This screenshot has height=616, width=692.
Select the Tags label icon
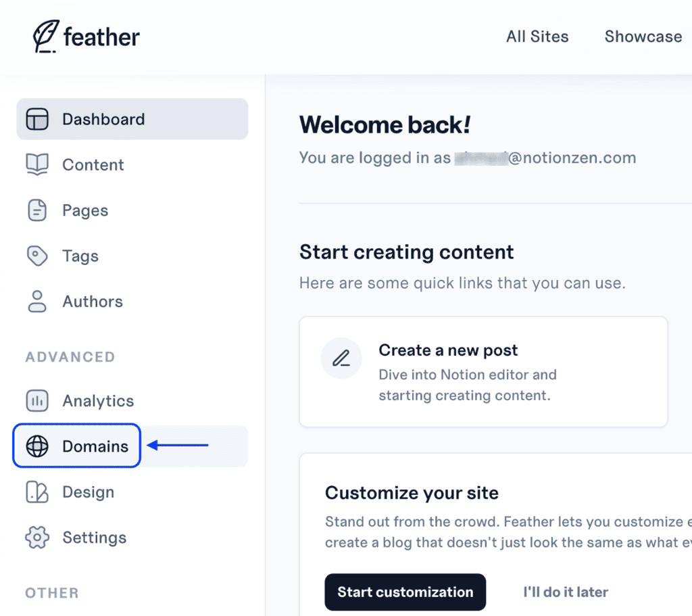coord(37,256)
